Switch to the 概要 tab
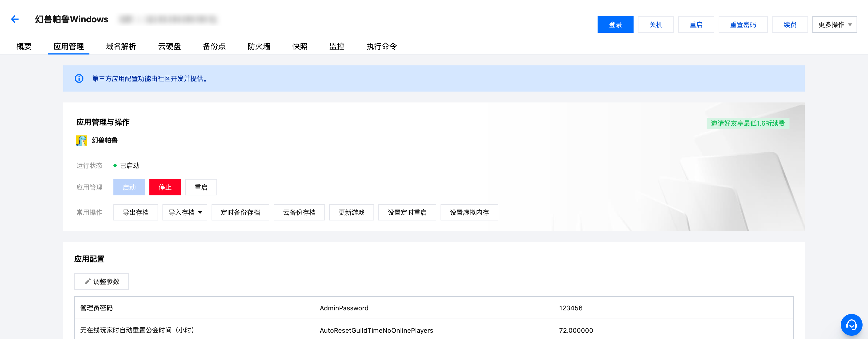The image size is (868, 339). click(24, 46)
